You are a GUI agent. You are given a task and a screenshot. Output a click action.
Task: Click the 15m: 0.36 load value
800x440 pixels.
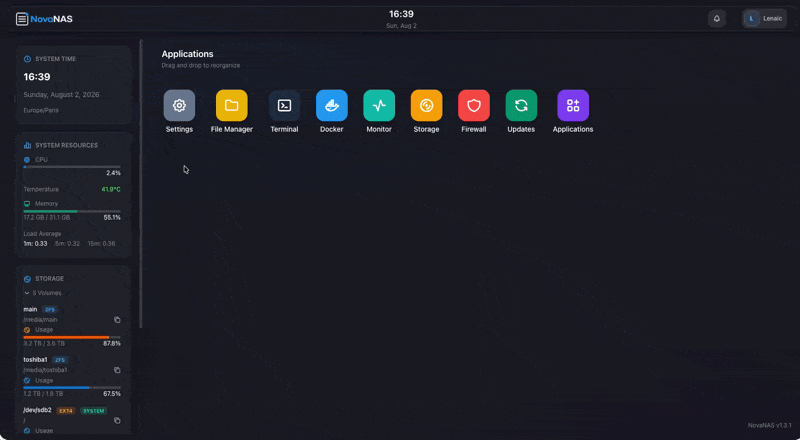click(x=101, y=244)
